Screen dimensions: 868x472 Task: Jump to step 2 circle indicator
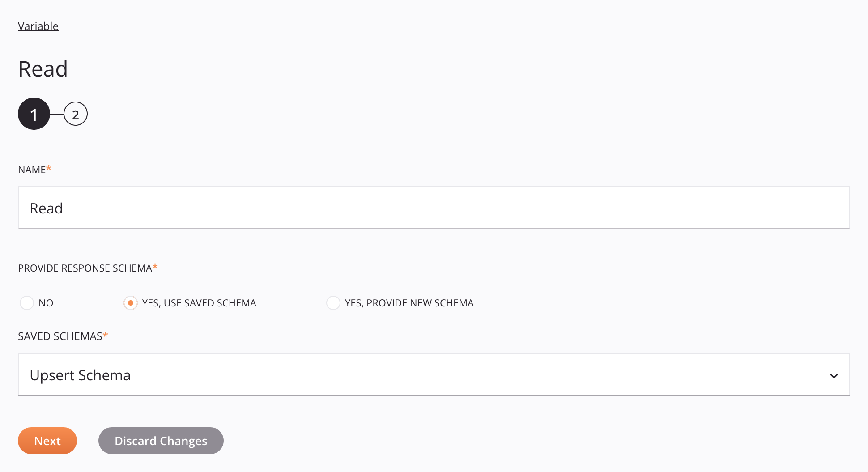(75, 114)
